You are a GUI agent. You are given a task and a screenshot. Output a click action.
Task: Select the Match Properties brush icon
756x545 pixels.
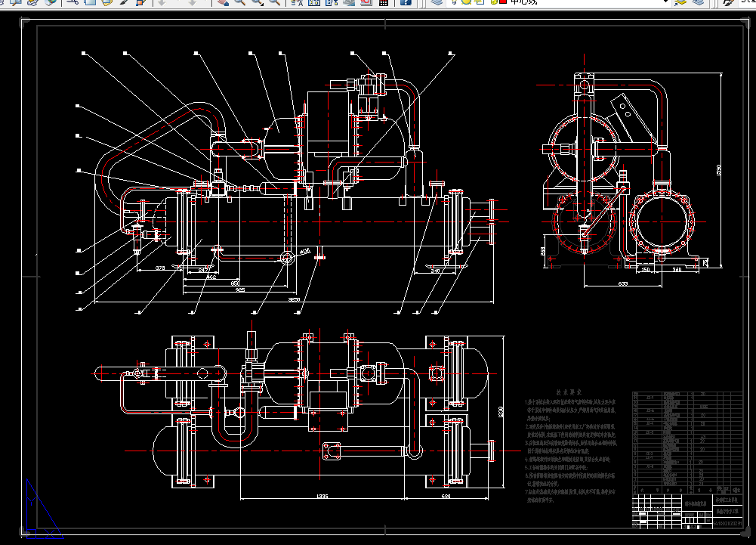click(x=124, y=2)
